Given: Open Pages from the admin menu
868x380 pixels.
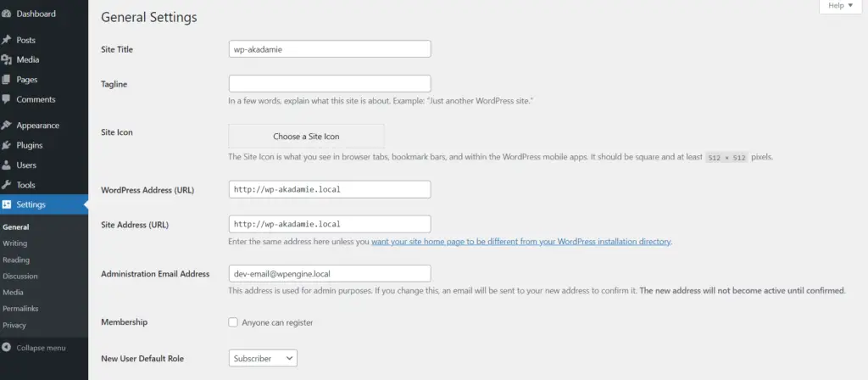Looking at the screenshot, I should 27,80.
